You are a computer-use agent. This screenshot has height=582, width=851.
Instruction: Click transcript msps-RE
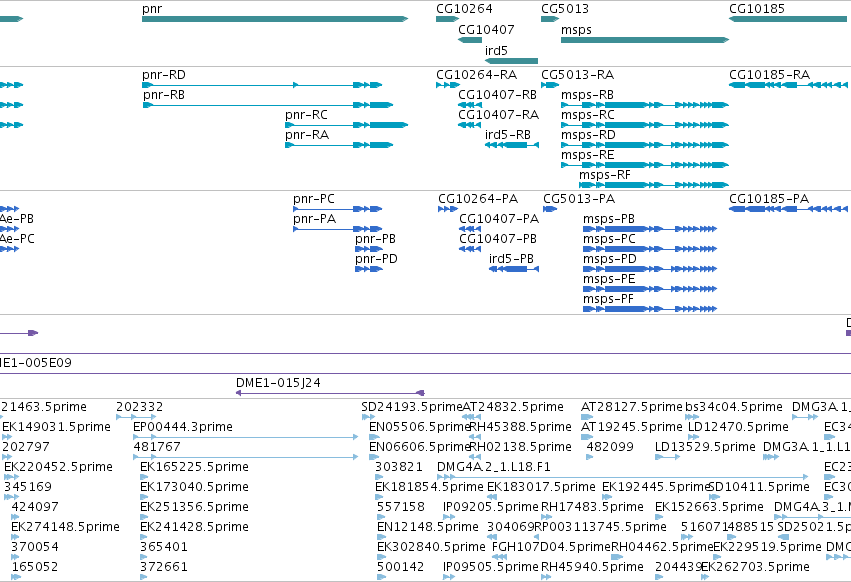coord(645,165)
